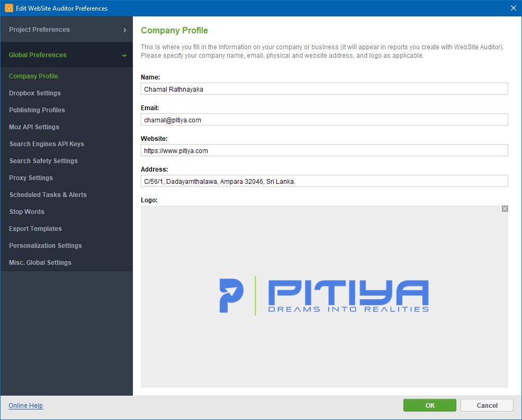Image resolution: width=522 pixels, height=420 pixels.
Task: Select Company Profile in sidebar
Action: coord(33,76)
